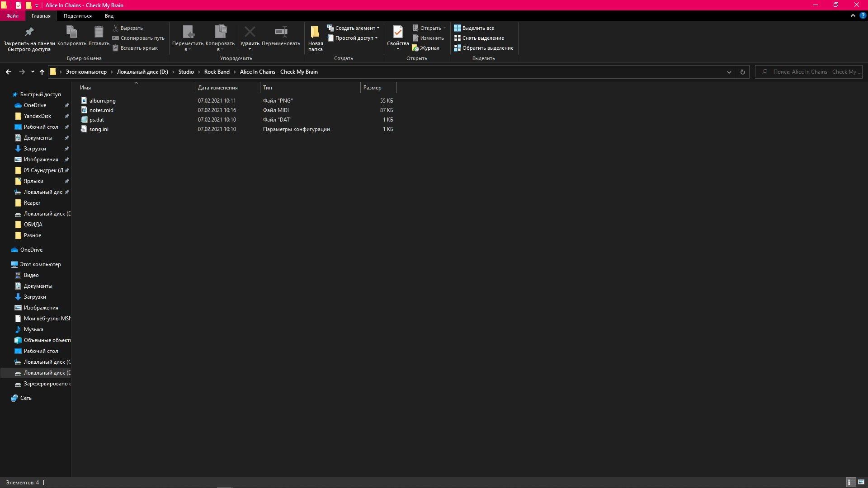Select the album.png file
Viewport: 868px width, 488px height.
(x=102, y=101)
